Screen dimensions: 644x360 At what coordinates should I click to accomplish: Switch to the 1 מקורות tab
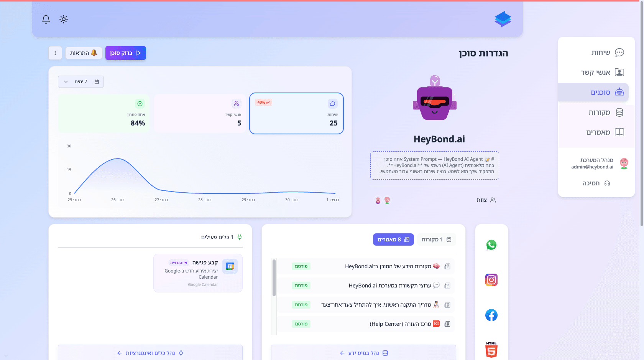[x=436, y=239]
